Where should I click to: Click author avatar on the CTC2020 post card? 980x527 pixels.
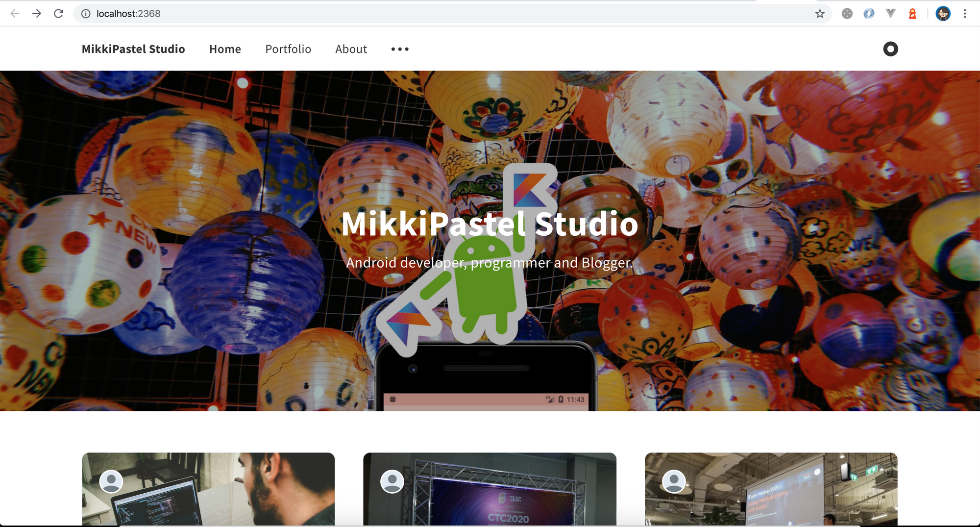coord(392,481)
